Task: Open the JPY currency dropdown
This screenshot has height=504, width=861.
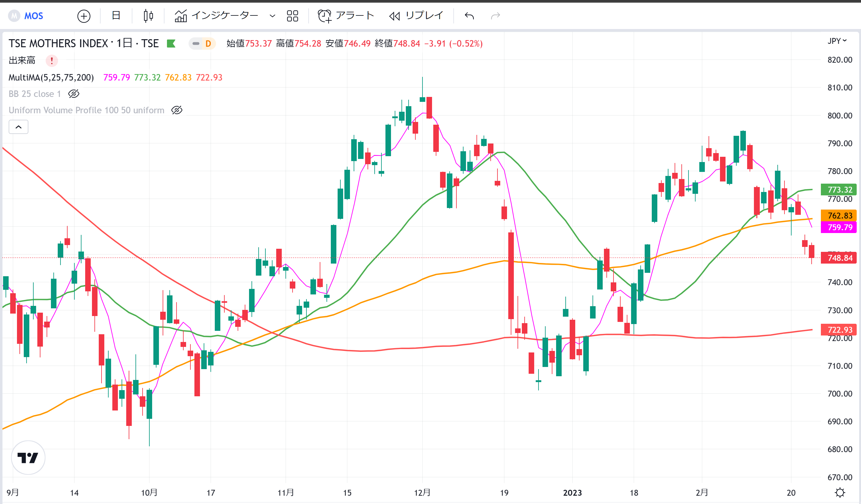Action: click(837, 41)
